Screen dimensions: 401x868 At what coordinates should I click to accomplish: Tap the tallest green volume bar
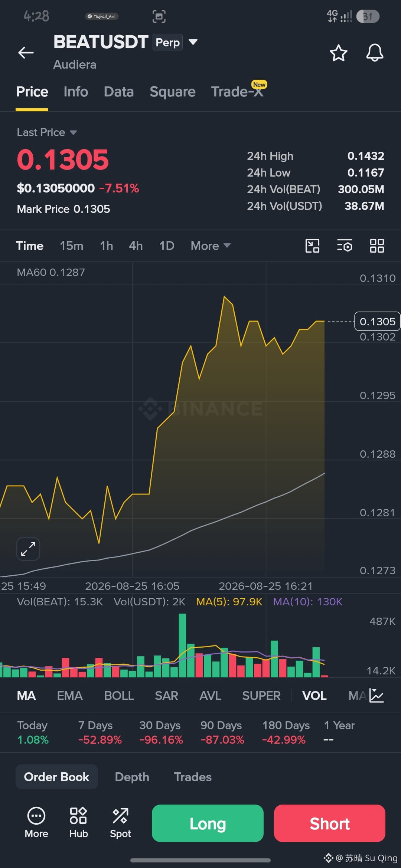coord(182,645)
